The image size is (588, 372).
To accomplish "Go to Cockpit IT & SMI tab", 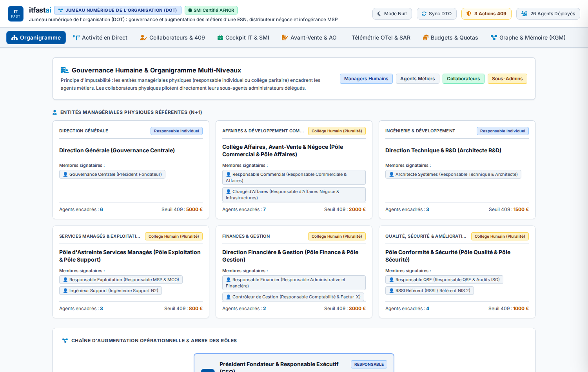I will (243, 38).
